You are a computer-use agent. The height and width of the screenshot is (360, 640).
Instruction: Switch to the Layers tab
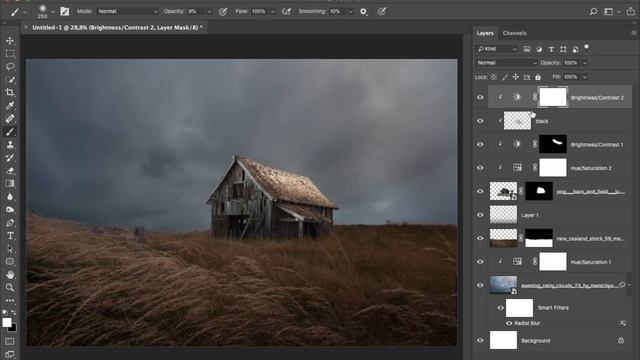click(x=485, y=33)
